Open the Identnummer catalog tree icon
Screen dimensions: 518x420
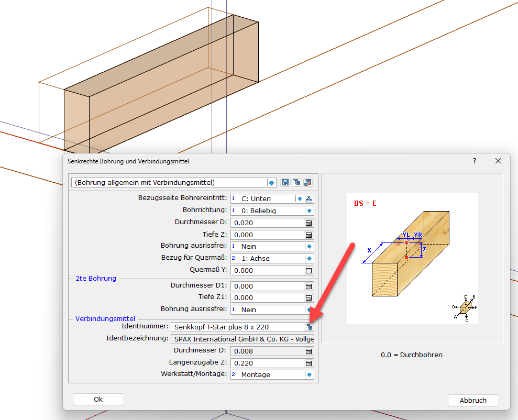[309, 327]
